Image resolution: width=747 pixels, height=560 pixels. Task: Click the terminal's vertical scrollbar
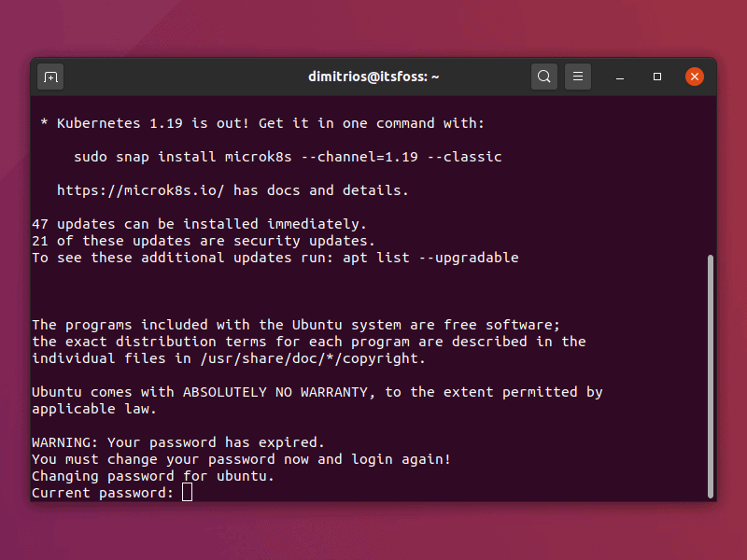(x=710, y=373)
